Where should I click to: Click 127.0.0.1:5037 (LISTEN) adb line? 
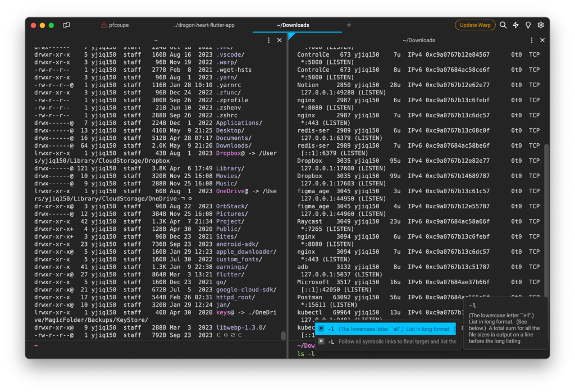(x=342, y=275)
